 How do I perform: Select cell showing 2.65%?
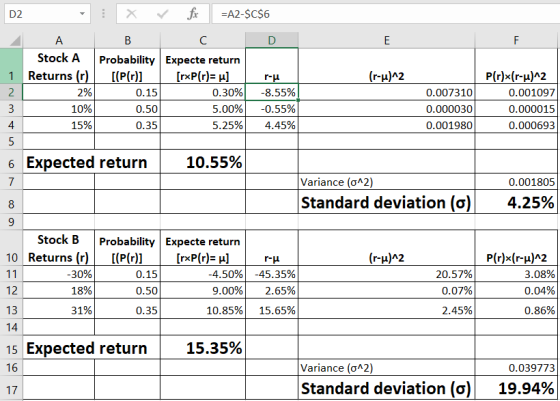tap(272, 290)
